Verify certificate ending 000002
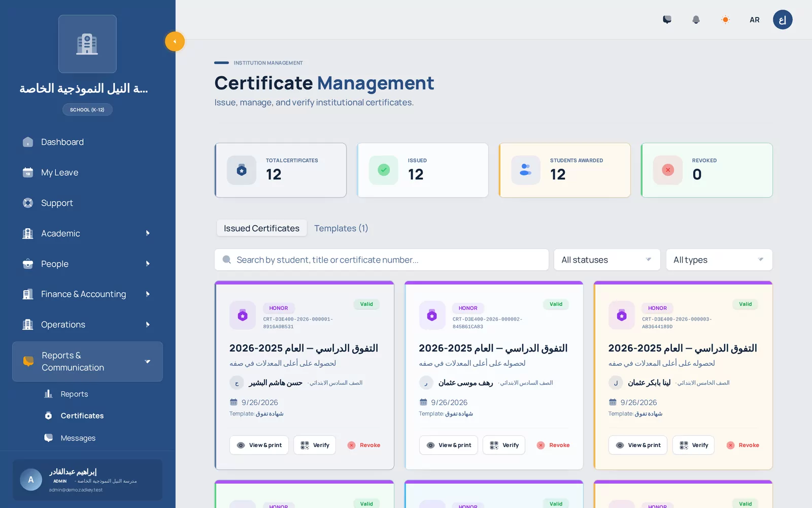The height and width of the screenshot is (508, 812). click(x=504, y=445)
